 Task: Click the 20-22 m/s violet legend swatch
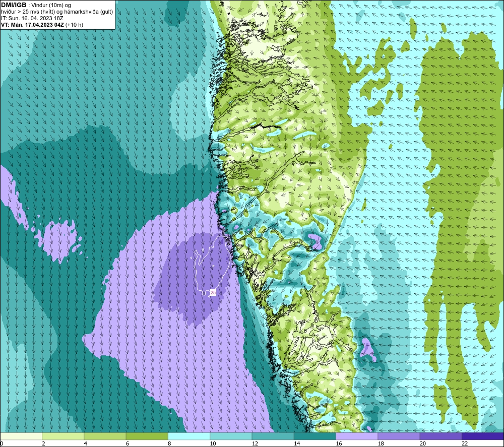point(440,436)
